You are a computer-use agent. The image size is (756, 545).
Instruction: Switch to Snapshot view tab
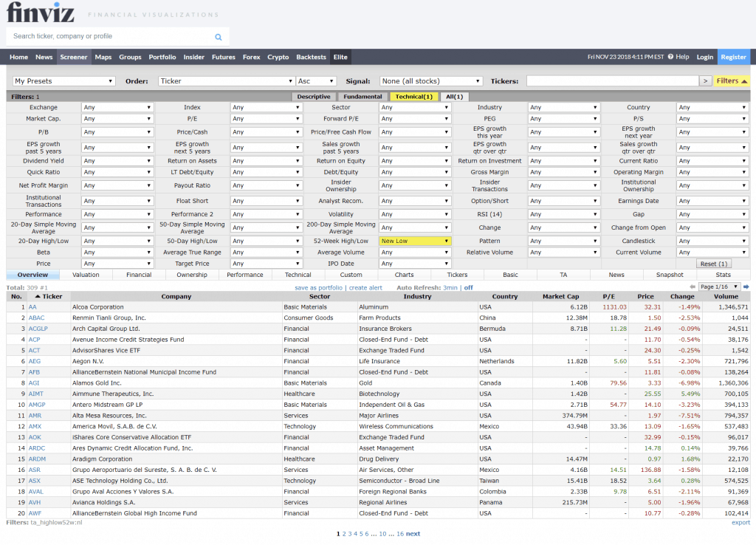pos(670,275)
